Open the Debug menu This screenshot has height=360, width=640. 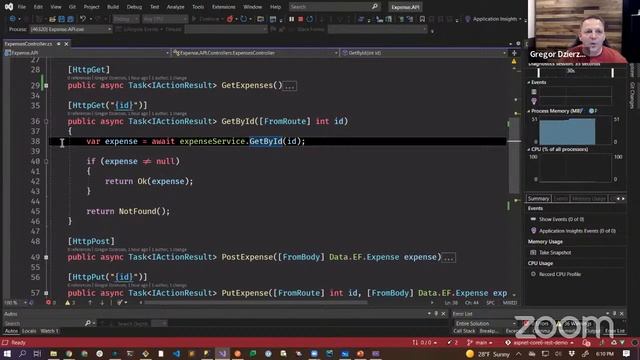[134, 7]
